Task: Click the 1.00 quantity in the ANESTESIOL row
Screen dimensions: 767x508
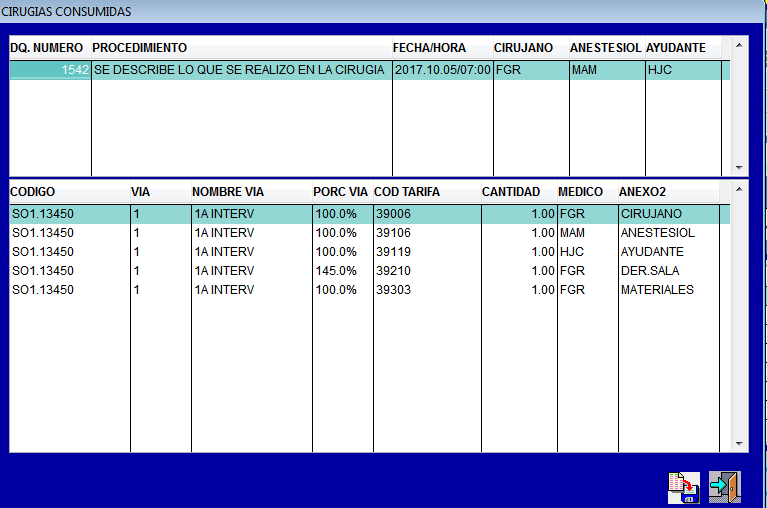Action: point(519,233)
